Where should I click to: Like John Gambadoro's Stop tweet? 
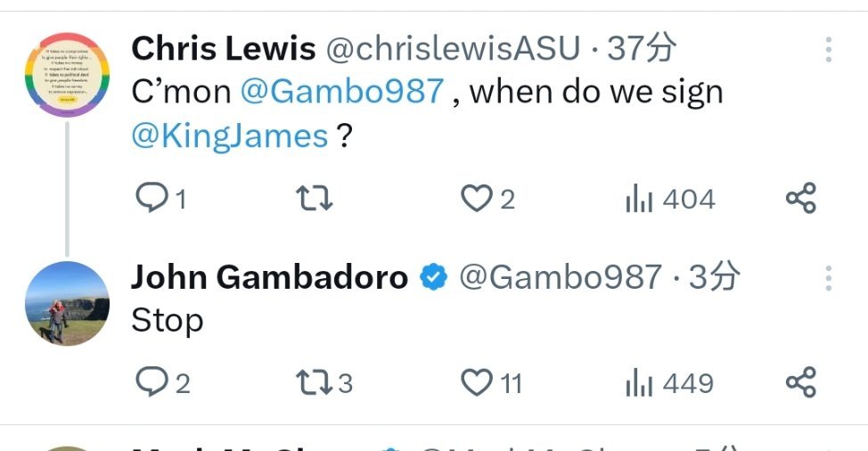click(x=492, y=383)
